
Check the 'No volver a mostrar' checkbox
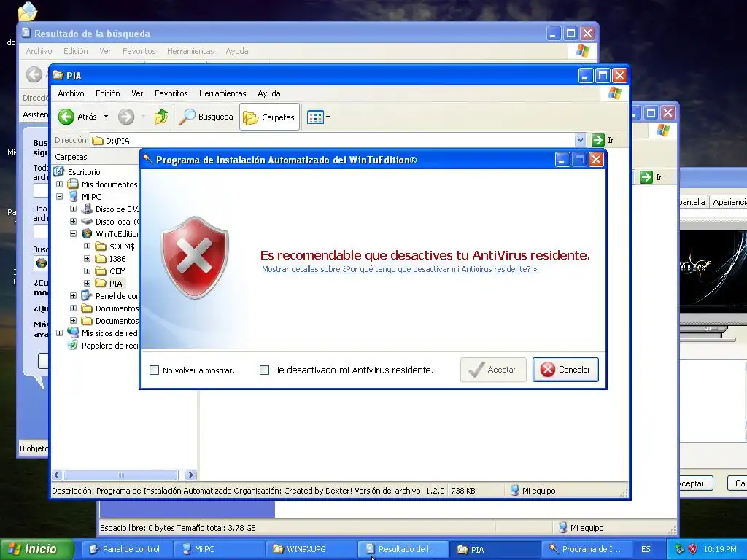[x=154, y=370]
